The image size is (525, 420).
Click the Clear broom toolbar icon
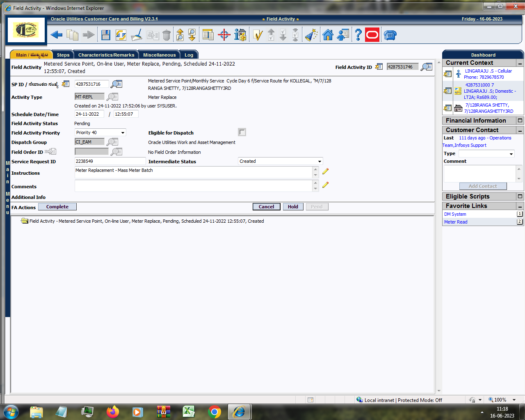(x=137, y=35)
